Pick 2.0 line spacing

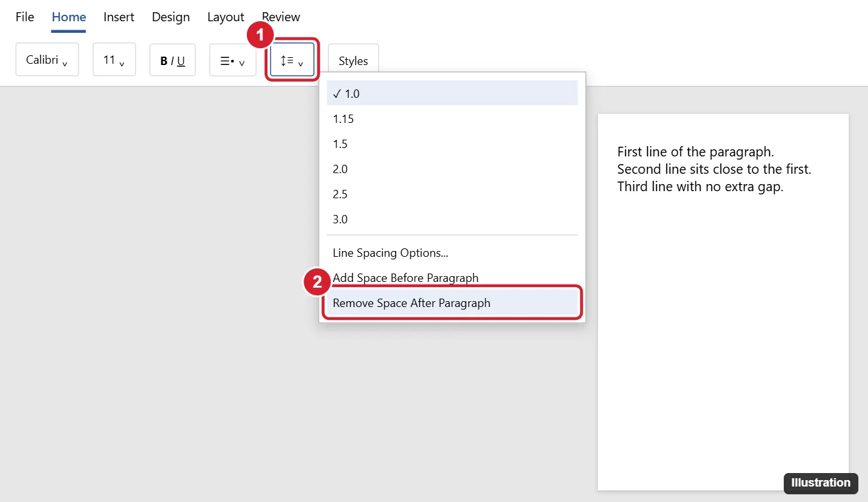pos(452,169)
